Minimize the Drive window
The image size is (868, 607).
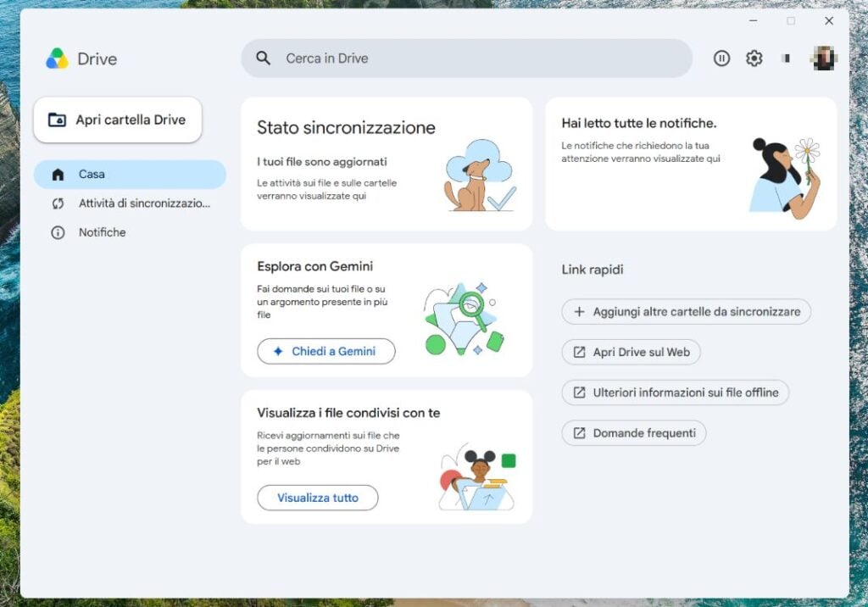coord(753,20)
